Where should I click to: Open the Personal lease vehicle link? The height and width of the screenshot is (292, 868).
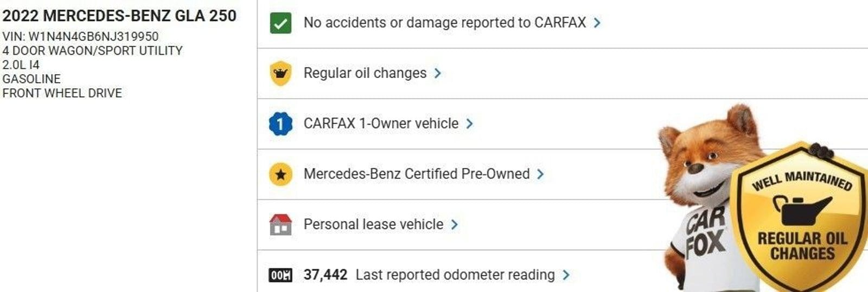tap(373, 224)
